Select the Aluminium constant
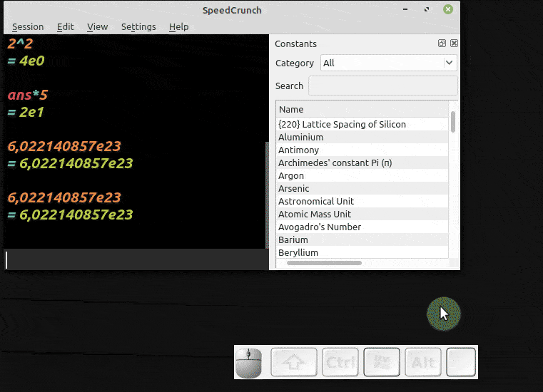 coord(362,137)
